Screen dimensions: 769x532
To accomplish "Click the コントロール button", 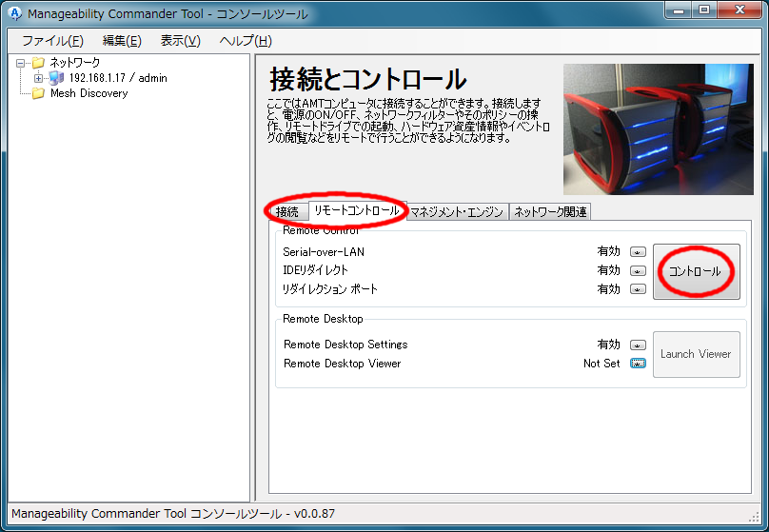I will 696,271.
